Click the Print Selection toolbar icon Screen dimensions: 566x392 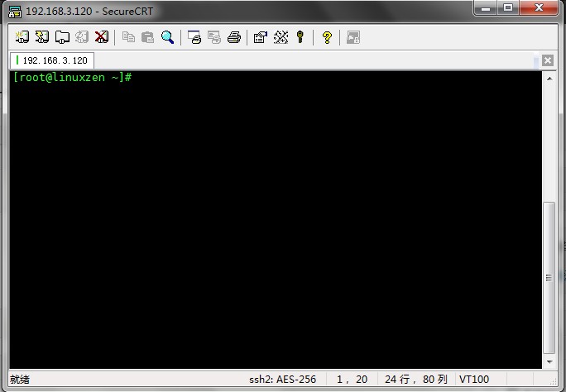tap(214, 36)
